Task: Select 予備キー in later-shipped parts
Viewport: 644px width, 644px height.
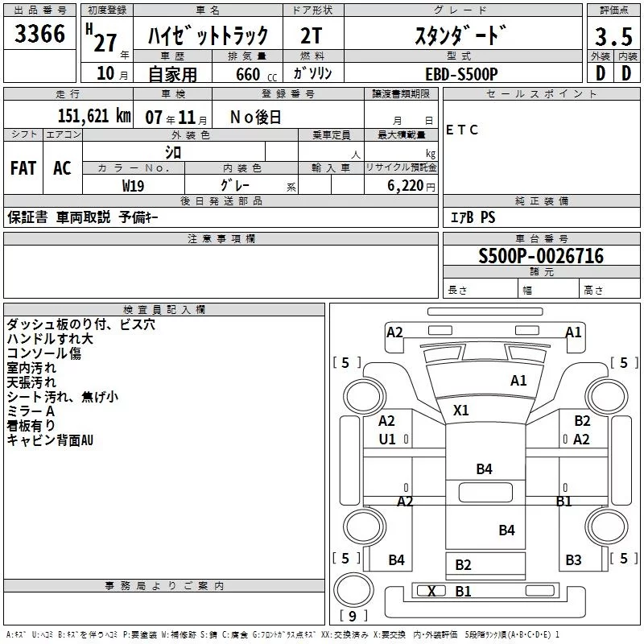Action: coord(138,217)
